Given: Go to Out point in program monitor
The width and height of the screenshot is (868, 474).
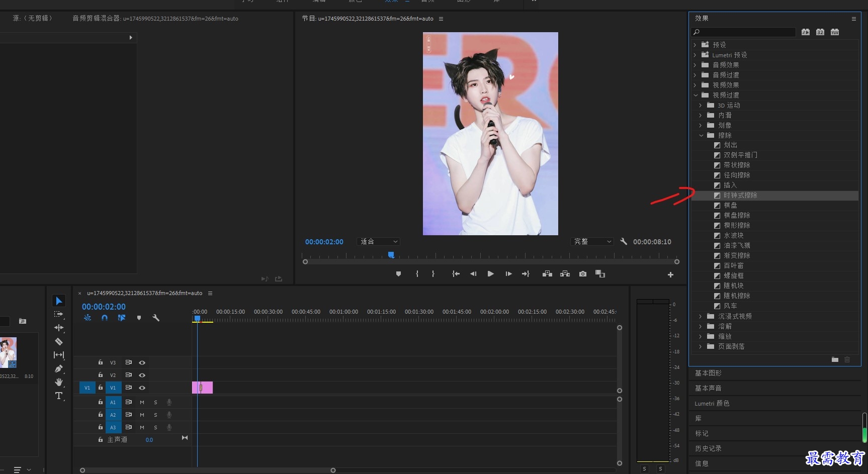Looking at the screenshot, I should coord(526,274).
